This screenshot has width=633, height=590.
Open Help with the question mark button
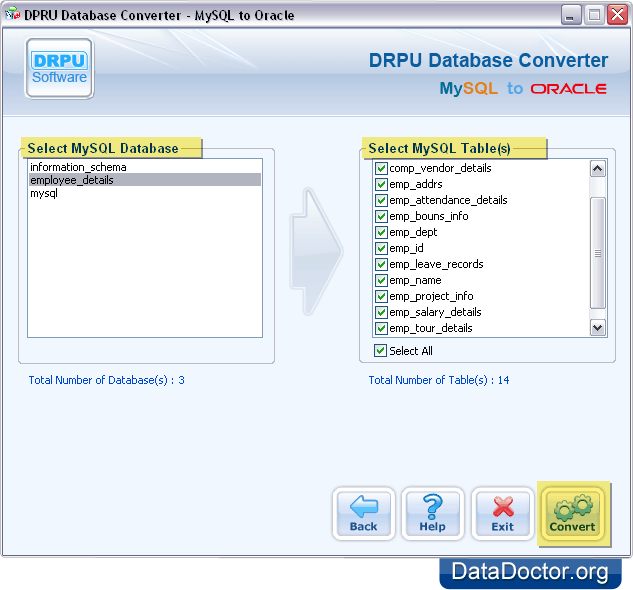point(432,514)
